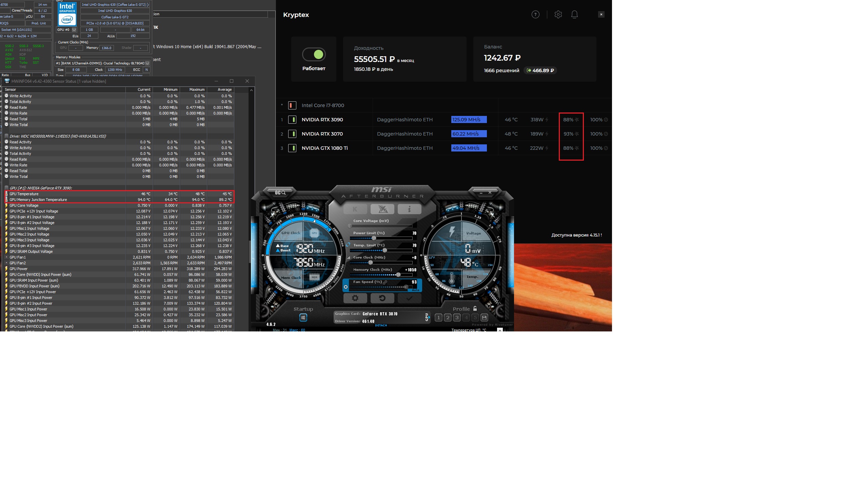
Task: Toggle Intel Core i7-8700 mining switch
Action: pos(292,105)
